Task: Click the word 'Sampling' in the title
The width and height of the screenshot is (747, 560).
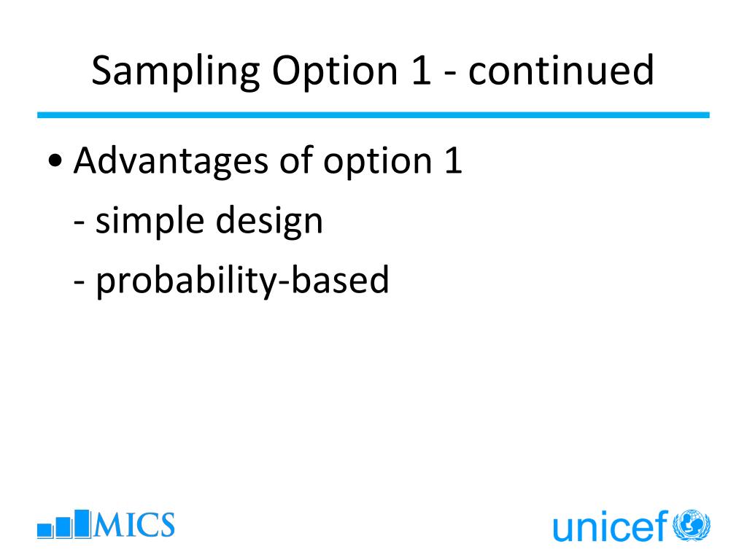Action: (175, 71)
